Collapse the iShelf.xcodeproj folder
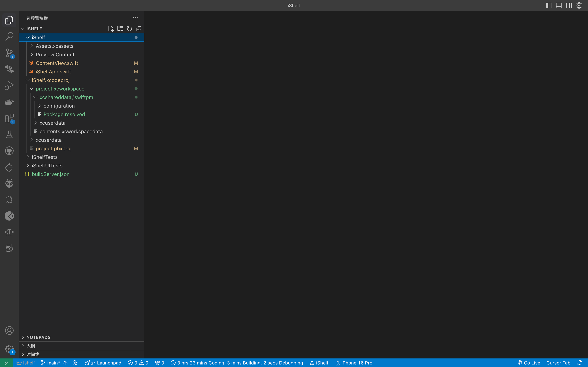The width and height of the screenshot is (588, 367). coord(51,80)
